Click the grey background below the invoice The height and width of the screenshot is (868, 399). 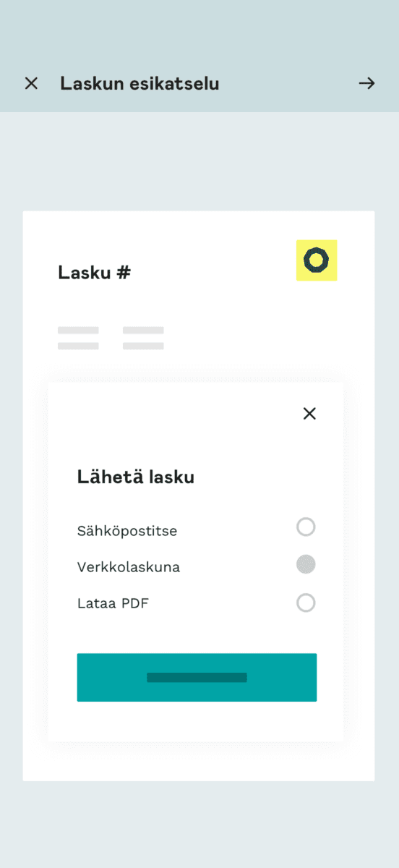coord(199,825)
